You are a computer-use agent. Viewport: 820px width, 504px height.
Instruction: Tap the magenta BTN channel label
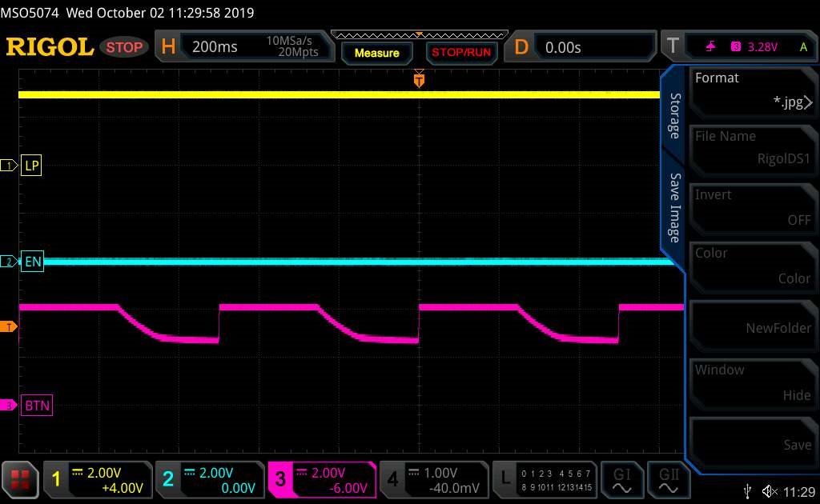click(x=37, y=406)
